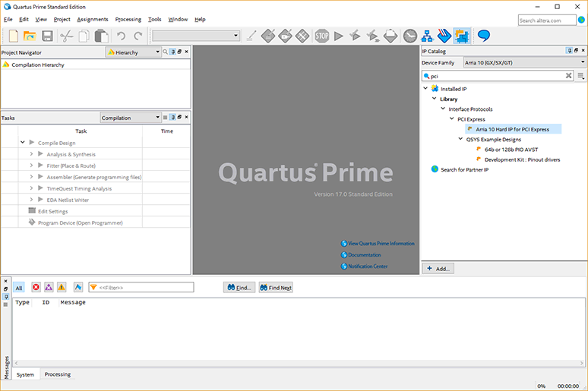Click the Tasks panel customize list icon

(x=165, y=118)
